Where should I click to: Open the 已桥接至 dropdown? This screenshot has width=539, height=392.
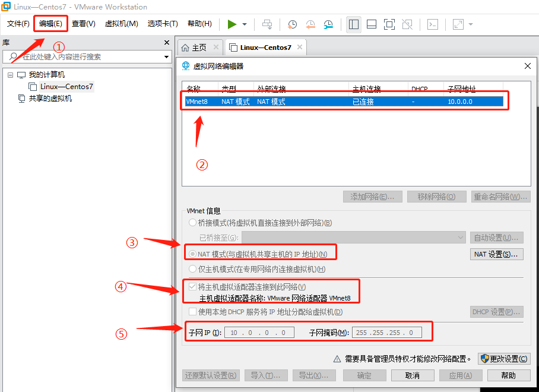pos(354,238)
